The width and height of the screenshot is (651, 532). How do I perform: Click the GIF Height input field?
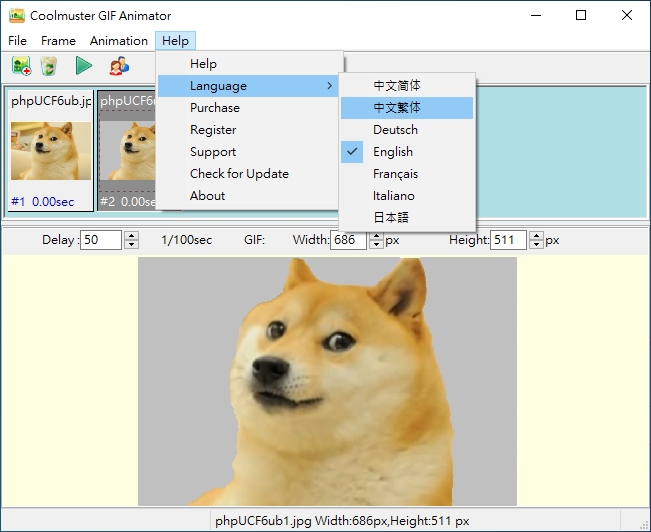pyautogui.click(x=508, y=240)
